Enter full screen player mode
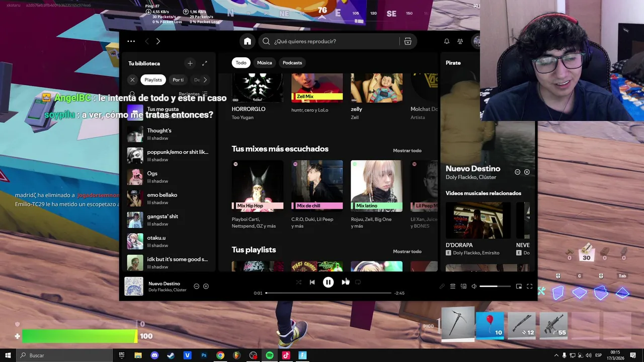 [x=529, y=286]
